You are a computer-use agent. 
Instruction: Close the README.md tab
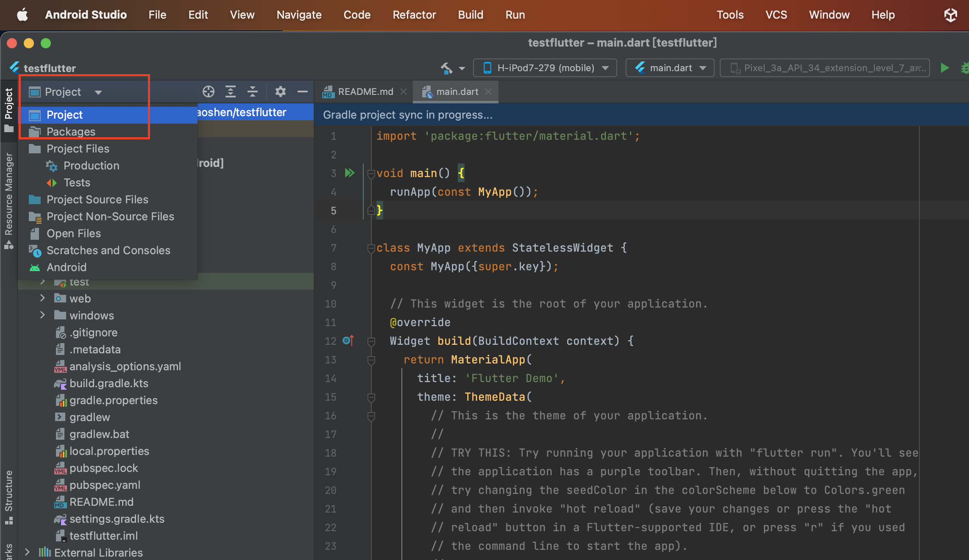(404, 91)
